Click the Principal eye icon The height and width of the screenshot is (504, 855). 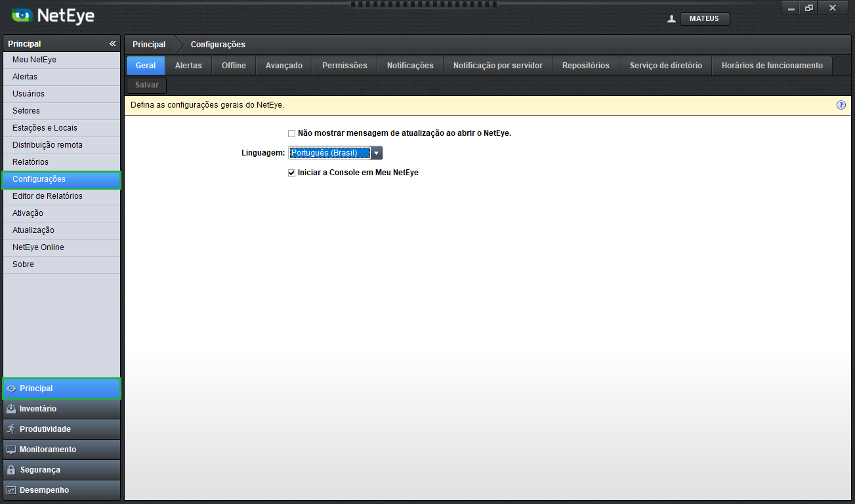pyautogui.click(x=10, y=388)
